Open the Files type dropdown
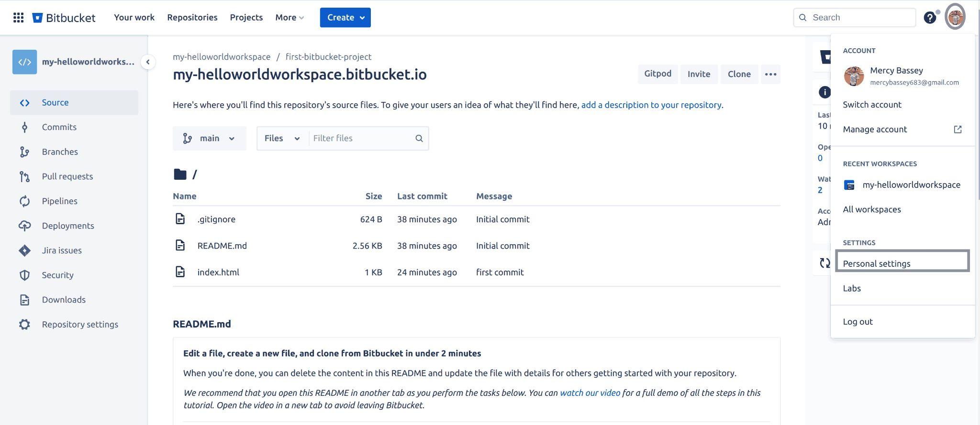 click(282, 139)
